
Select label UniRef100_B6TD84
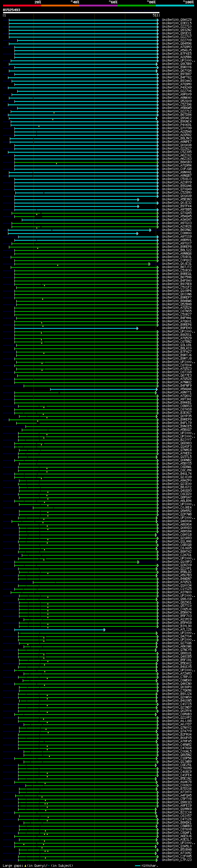click(x=176, y=115)
